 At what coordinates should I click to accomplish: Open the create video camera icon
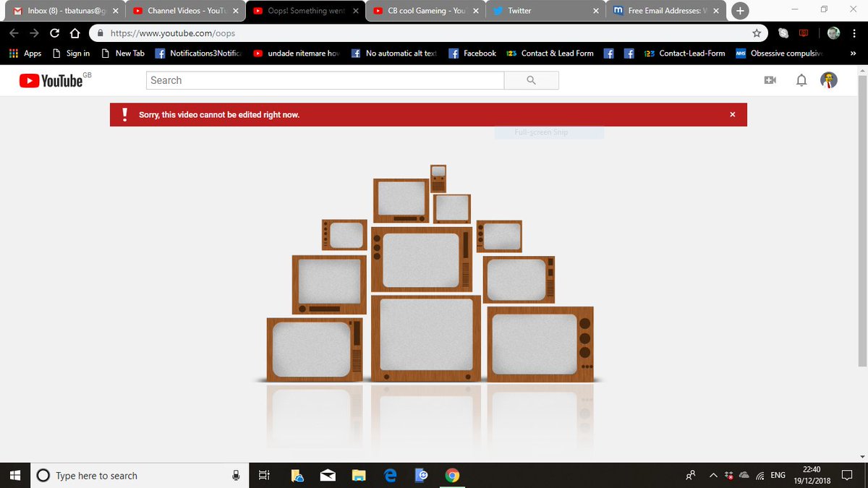pyautogui.click(x=770, y=80)
